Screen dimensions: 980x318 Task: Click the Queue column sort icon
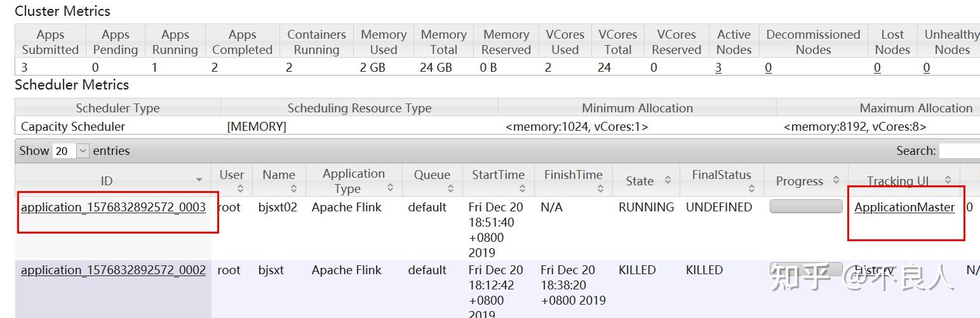tap(450, 189)
